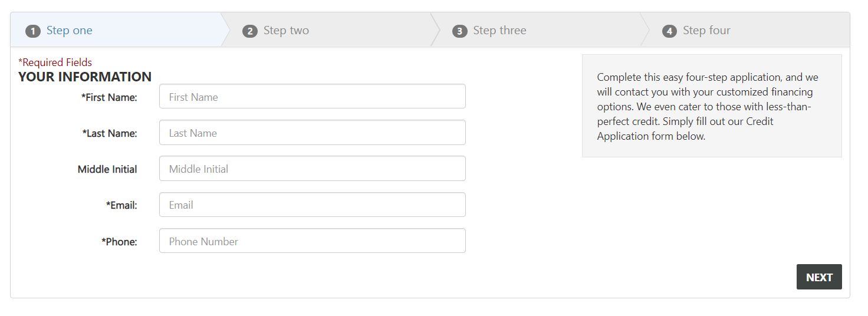Screen dimensions: 868x316
Task: Focus the First Name input field
Action: point(312,97)
